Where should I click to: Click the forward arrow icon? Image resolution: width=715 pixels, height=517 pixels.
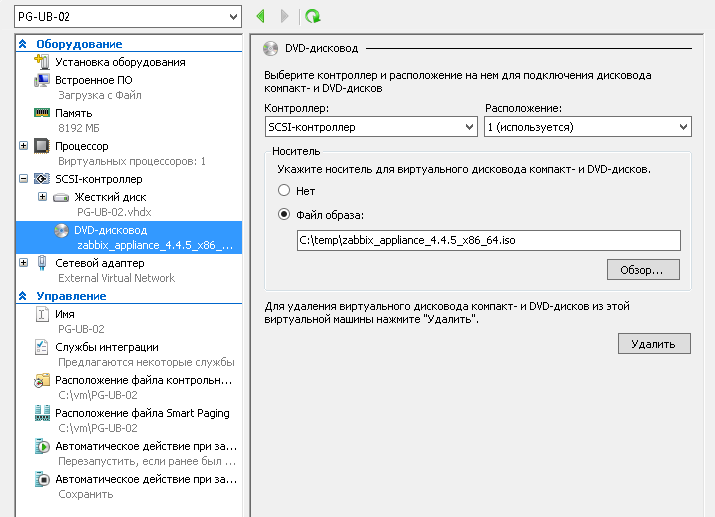pyautogui.click(x=285, y=16)
